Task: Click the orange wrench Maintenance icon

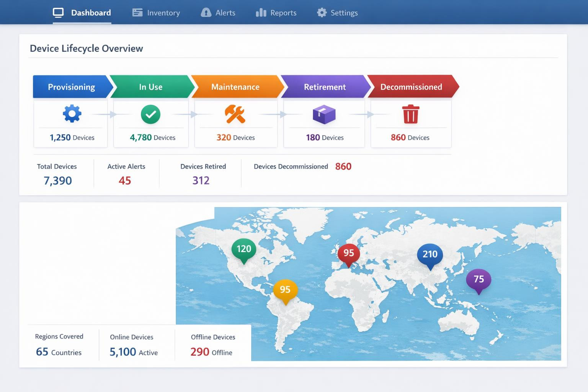Action: click(x=235, y=114)
